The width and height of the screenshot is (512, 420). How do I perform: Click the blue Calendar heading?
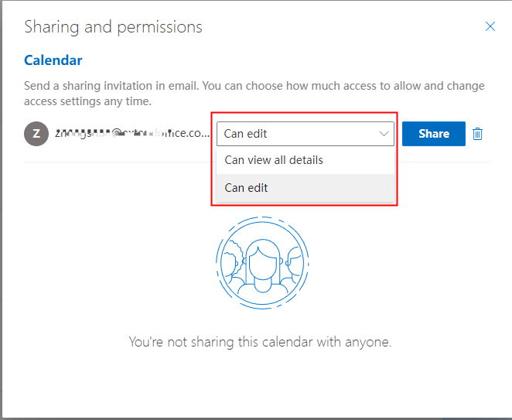pos(53,60)
